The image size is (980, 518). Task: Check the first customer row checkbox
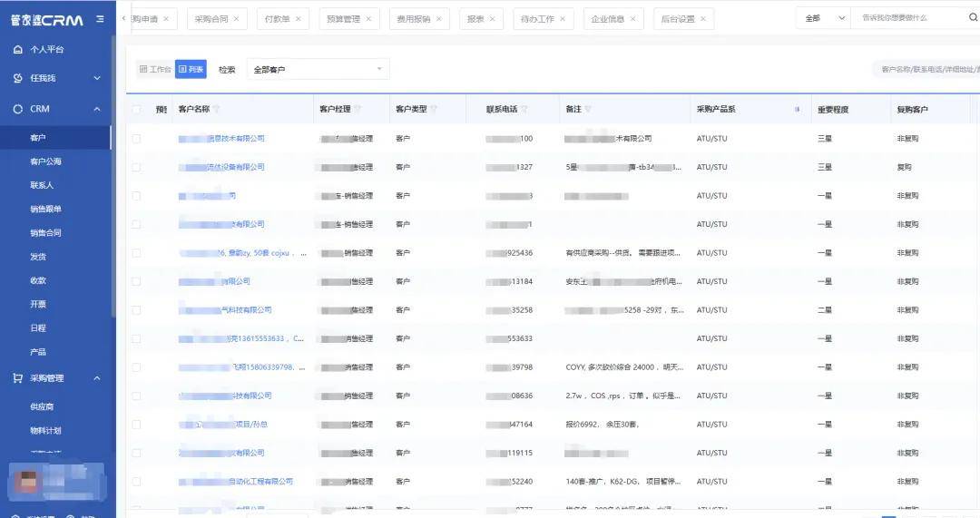[136, 139]
